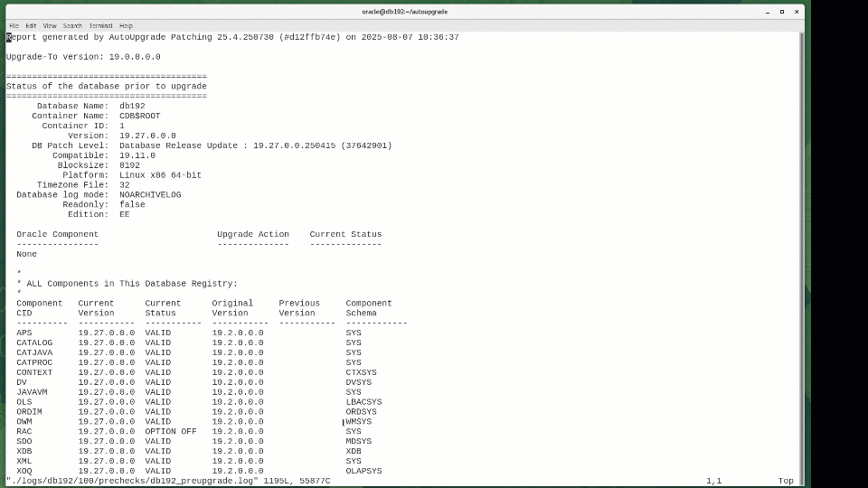
Task: Click the NOARCHIVELOG log mode value
Action: [x=150, y=194]
